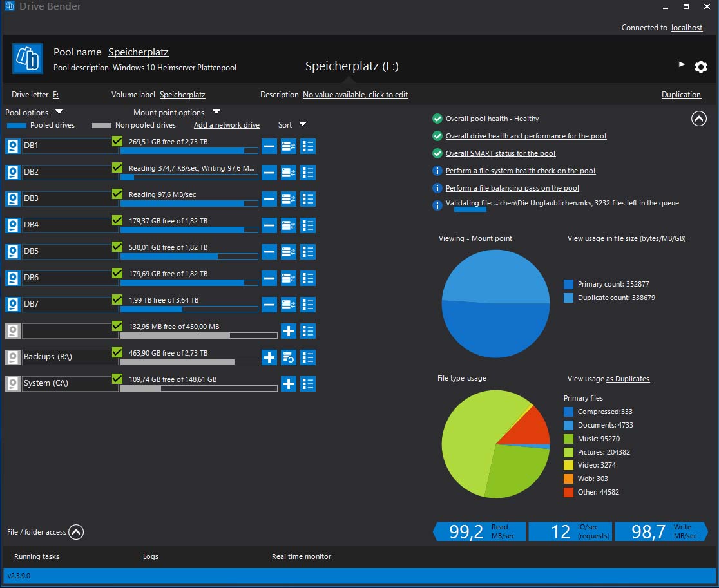Click DB2 drive transfer icon
This screenshot has width=719, height=588.
(289, 173)
